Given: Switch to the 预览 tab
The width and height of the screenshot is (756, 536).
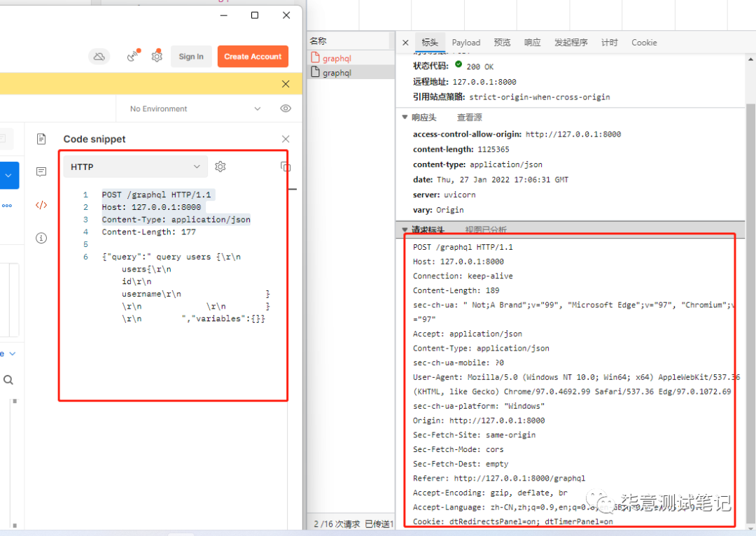Looking at the screenshot, I should click(x=502, y=43).
